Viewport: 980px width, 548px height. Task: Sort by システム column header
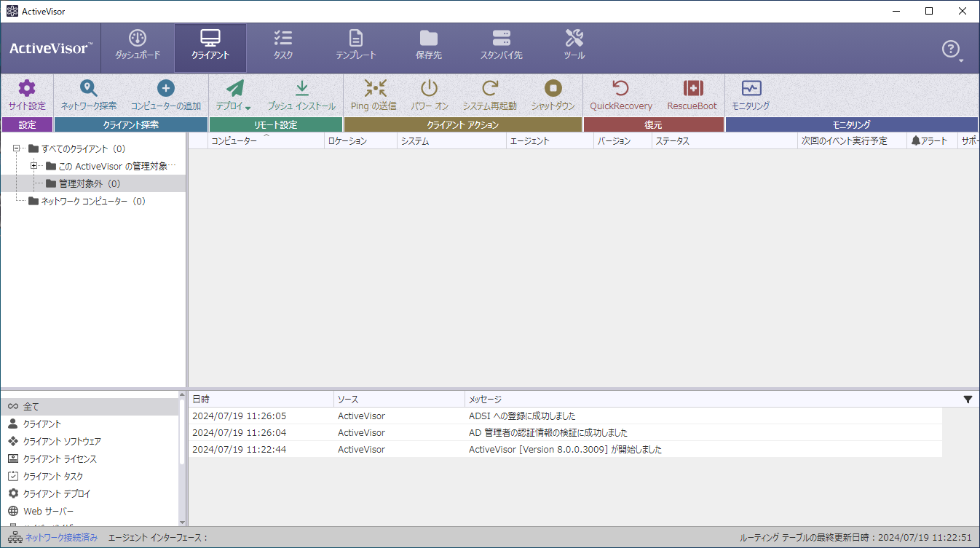pyautogui.click(x=451, y=141)
